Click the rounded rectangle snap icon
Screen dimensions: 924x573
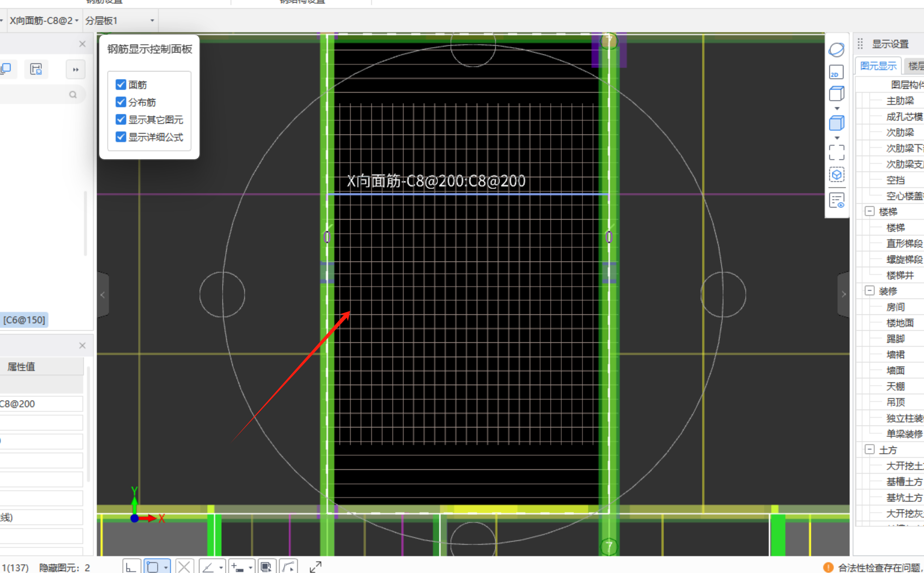point(153,567)
